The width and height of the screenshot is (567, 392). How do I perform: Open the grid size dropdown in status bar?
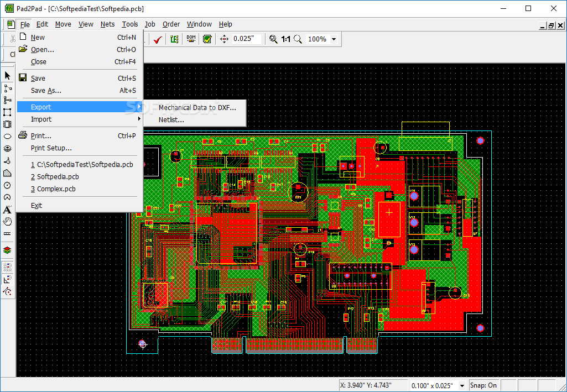point(462,385)
